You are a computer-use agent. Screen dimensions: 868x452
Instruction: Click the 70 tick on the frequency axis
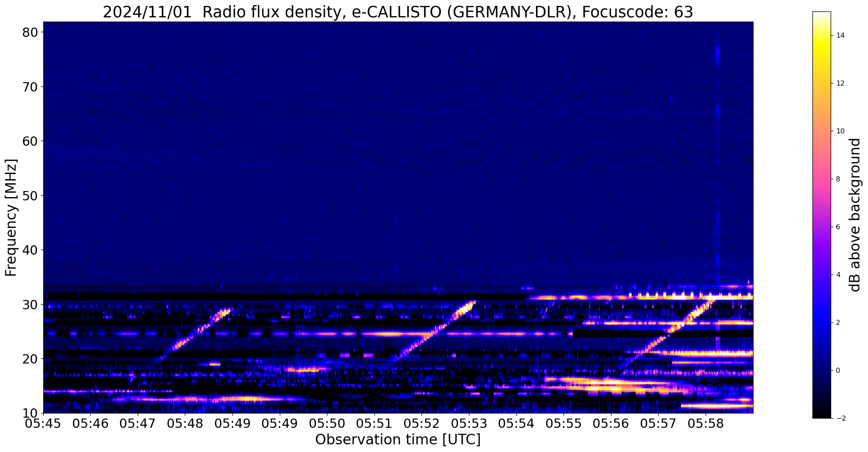[x=30, y=87]
